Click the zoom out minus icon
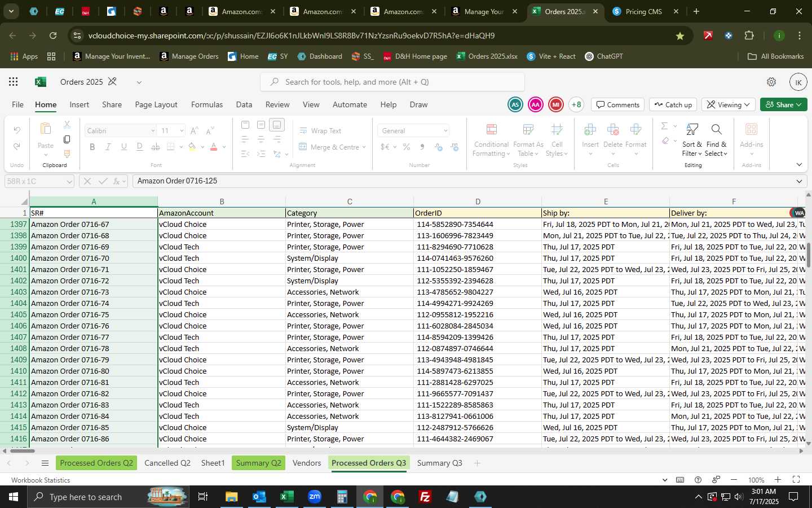812x508 pixels. click(x=734, y=480)
